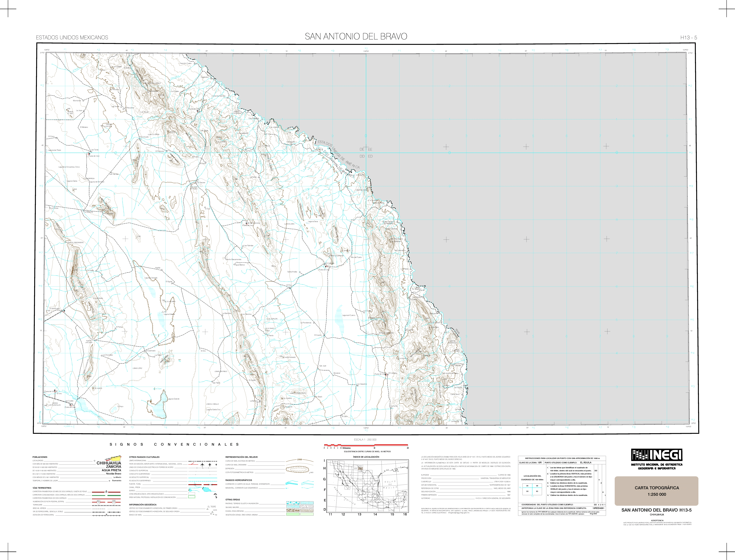
Task: Click the international airport airplane symbol in legend
Action: (x=202, y=464)
